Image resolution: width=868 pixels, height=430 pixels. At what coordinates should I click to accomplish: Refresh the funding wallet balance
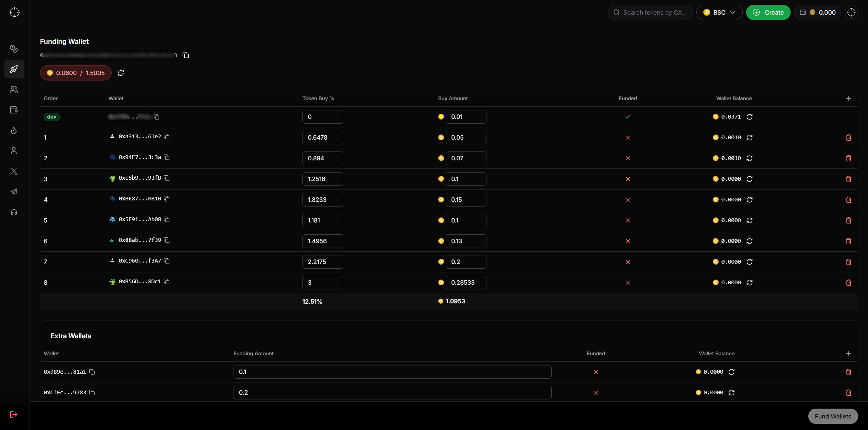click(x=121, y=73)
